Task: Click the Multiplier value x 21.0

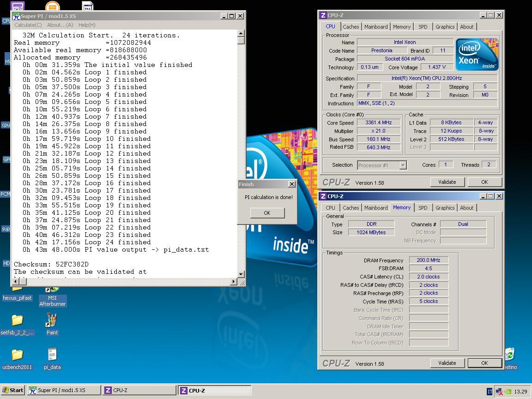Action: 378,131
